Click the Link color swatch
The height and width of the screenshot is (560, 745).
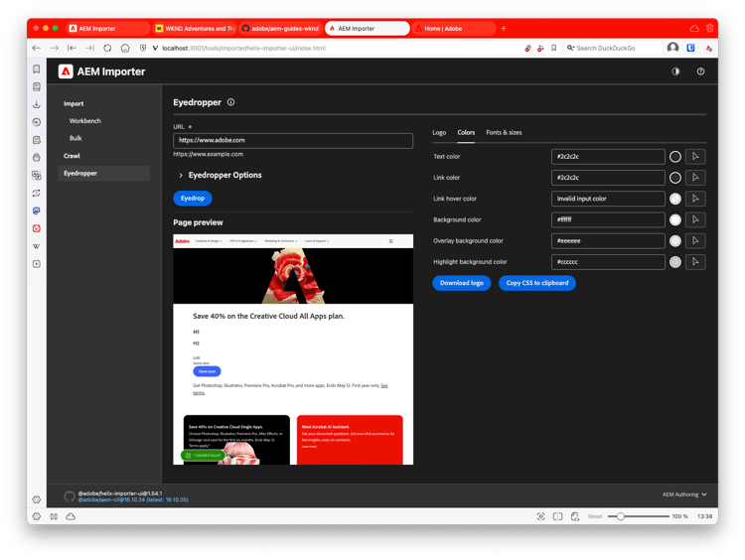point(675,177)
